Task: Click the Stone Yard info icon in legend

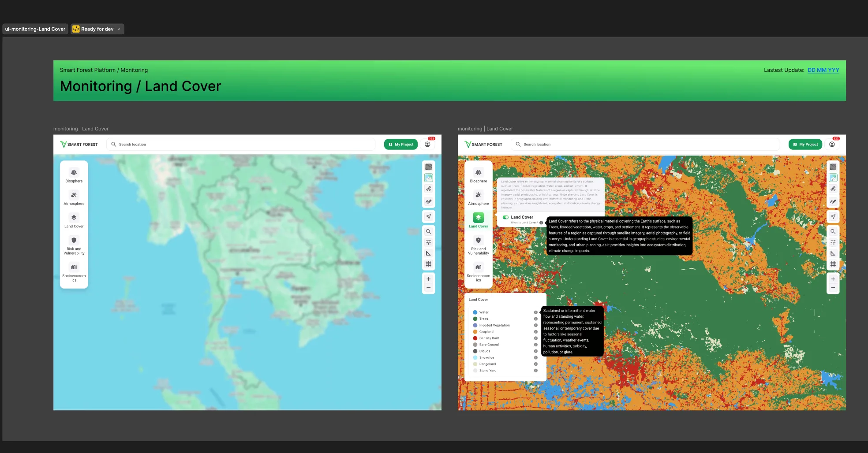Action: coord(536,371)
